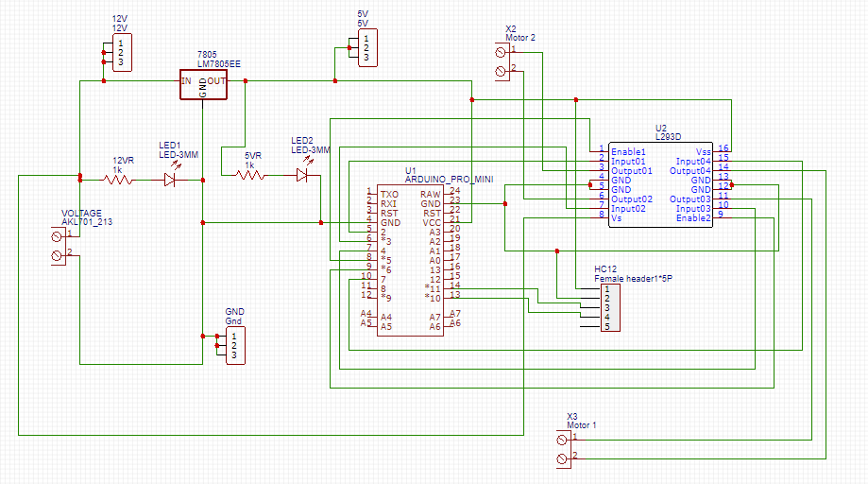Select the LED2 diode symbol
This screenshot has height=484, width=868.
(x=302, y=176)
